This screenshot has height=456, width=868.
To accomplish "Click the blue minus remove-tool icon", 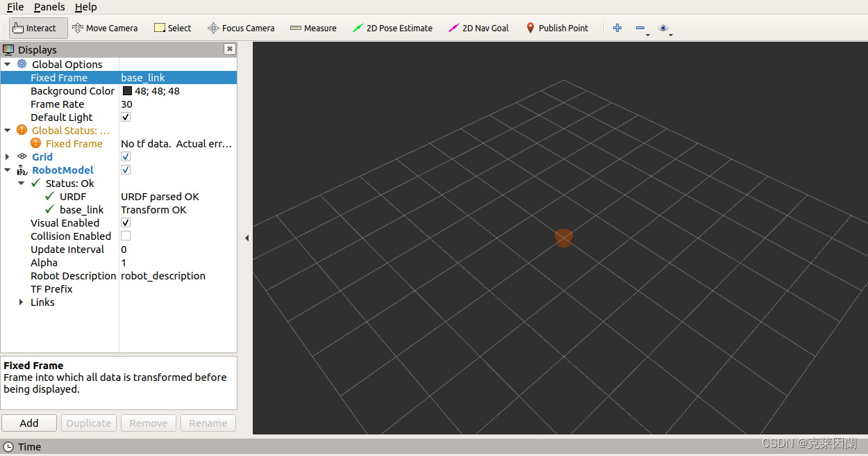I will [640, 28].
